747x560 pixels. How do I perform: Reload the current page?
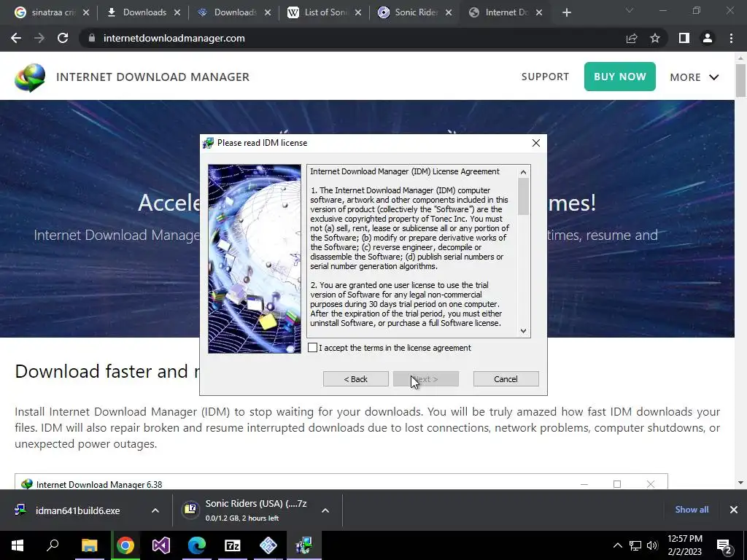[x=63, y=38]
